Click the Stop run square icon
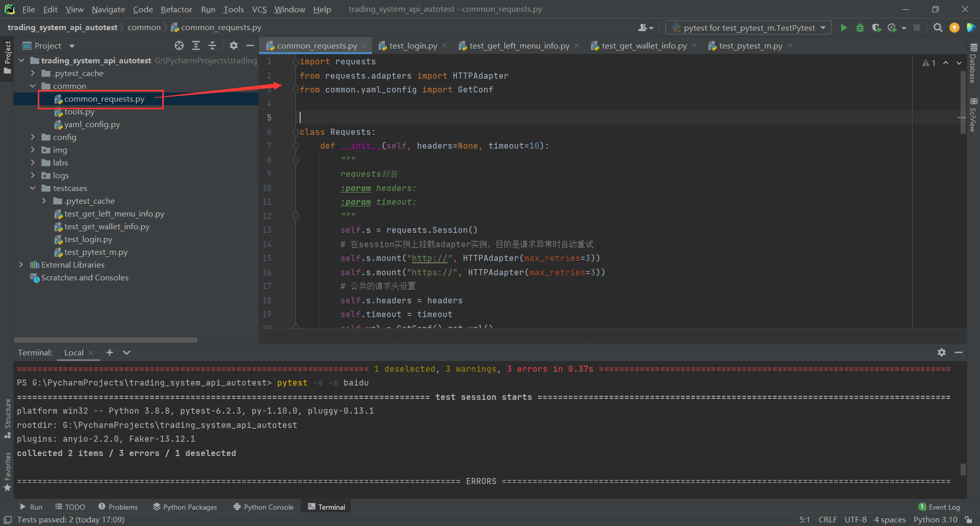Screen dimensions: 980x526 point(917,28)
